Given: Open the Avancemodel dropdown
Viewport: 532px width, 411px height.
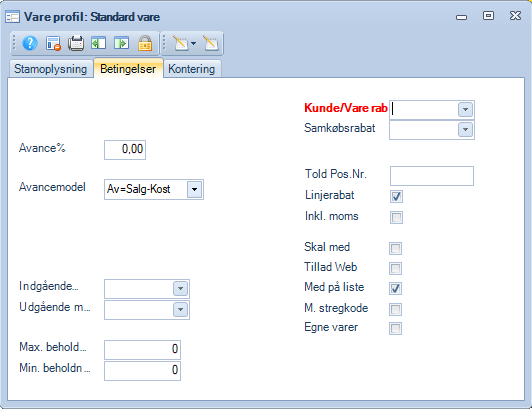Looking at the screenshot, I should [194, 189].
